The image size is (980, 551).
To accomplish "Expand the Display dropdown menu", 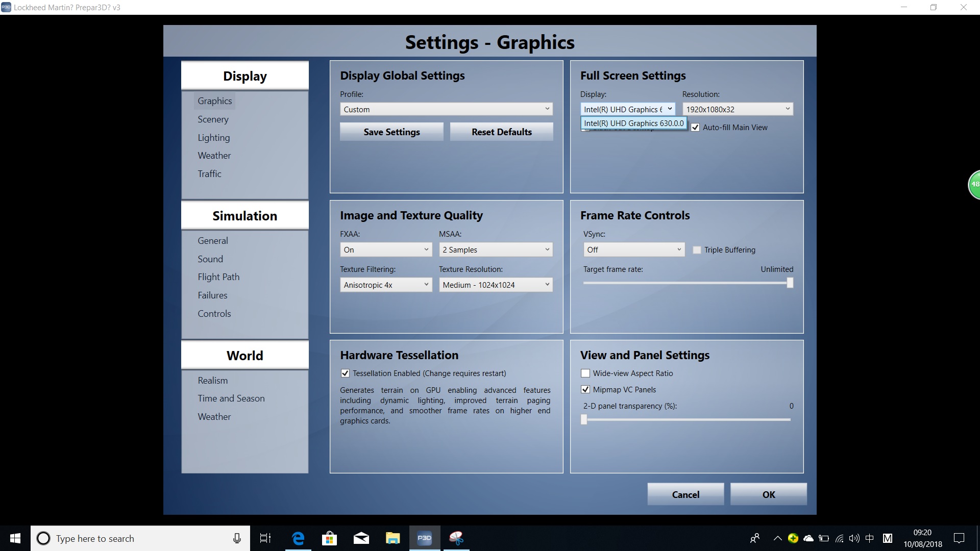I will pos(627,109).
